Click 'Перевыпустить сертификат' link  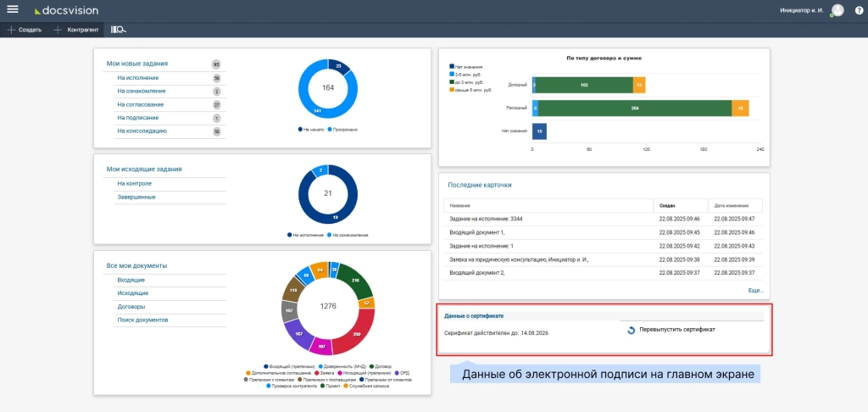[x=676, y=329]
